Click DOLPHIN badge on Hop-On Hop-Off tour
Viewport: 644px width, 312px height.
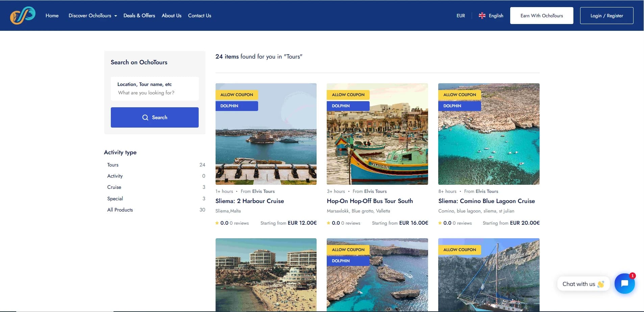point(348,106)
